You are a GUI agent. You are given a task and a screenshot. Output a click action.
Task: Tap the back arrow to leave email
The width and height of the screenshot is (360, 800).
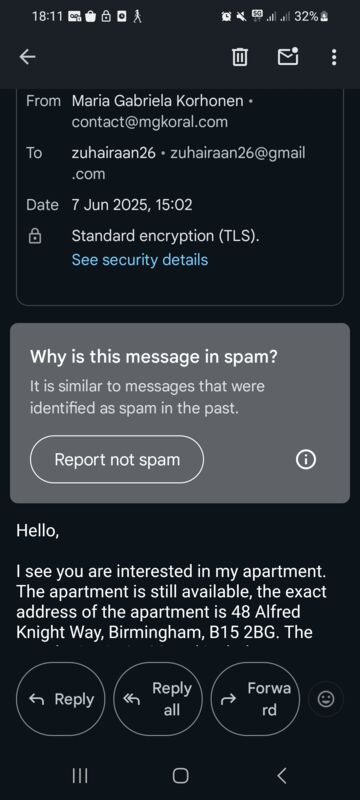pos(28,57)
